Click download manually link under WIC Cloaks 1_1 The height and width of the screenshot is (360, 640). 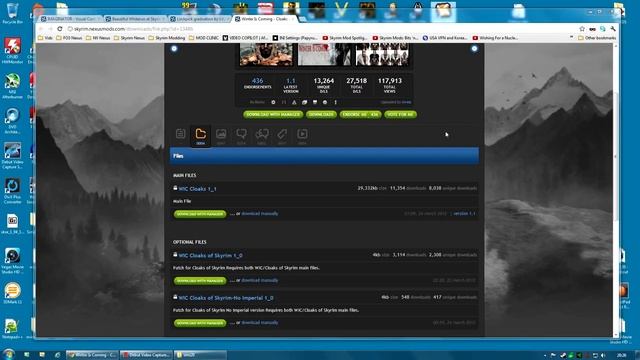click(260, 213)
